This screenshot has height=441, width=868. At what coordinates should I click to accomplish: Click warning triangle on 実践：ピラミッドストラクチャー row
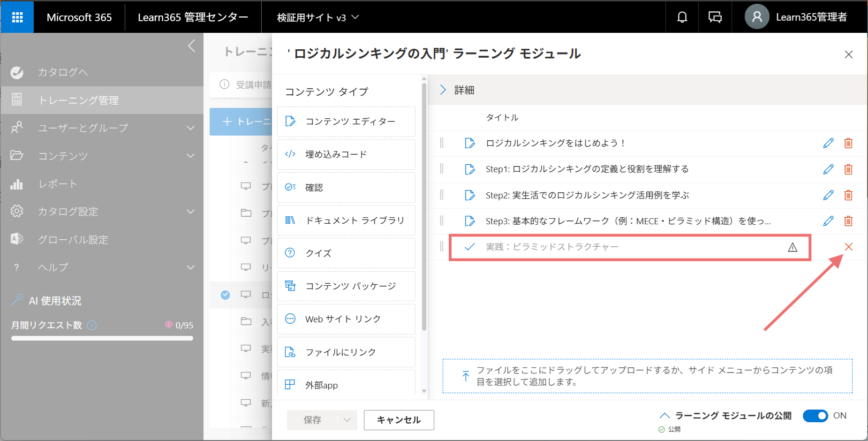pyautogui.click(x=793, y=247)
